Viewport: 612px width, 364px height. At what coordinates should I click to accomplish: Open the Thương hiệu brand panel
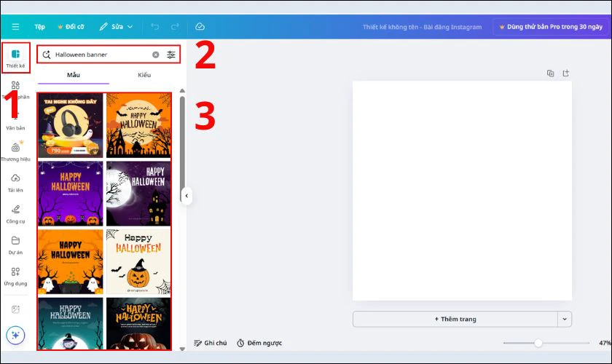click(x=15, y=151)
